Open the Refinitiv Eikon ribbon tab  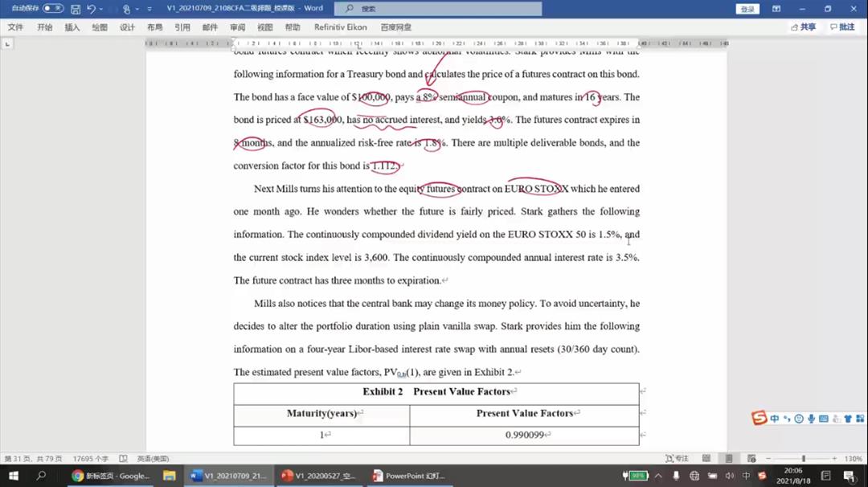[340, 27]
